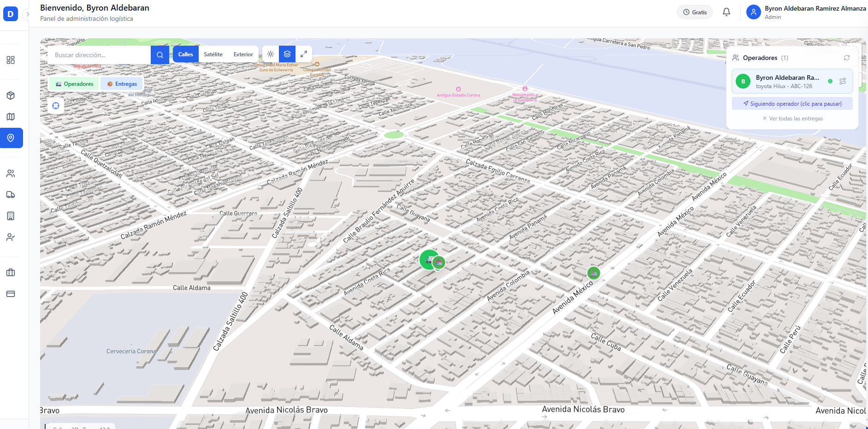Open the users icon in sidebar
This screenshot has width=868, height=429.
11,173
